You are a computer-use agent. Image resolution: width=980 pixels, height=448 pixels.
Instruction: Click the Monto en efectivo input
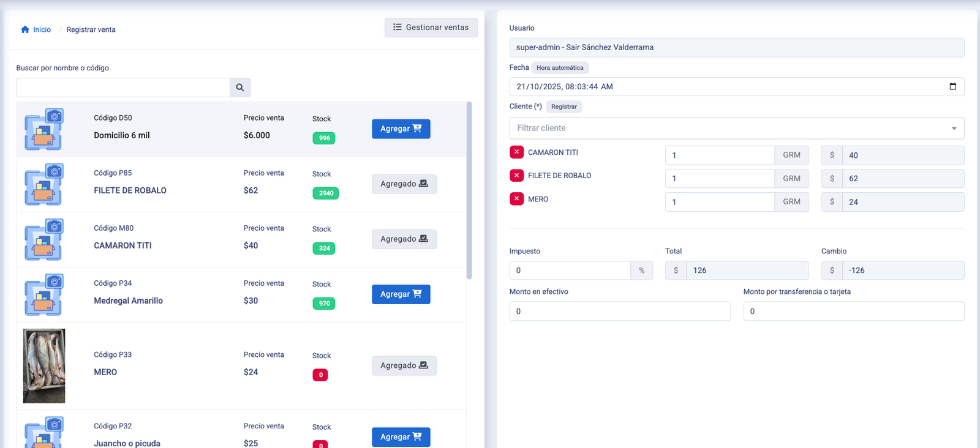point(619,311)
